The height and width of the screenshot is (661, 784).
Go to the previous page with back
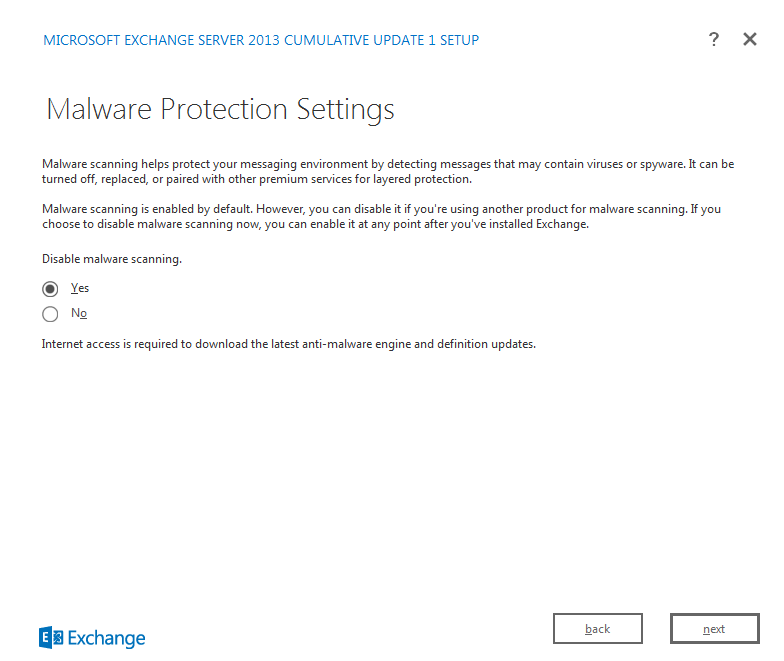597,629
